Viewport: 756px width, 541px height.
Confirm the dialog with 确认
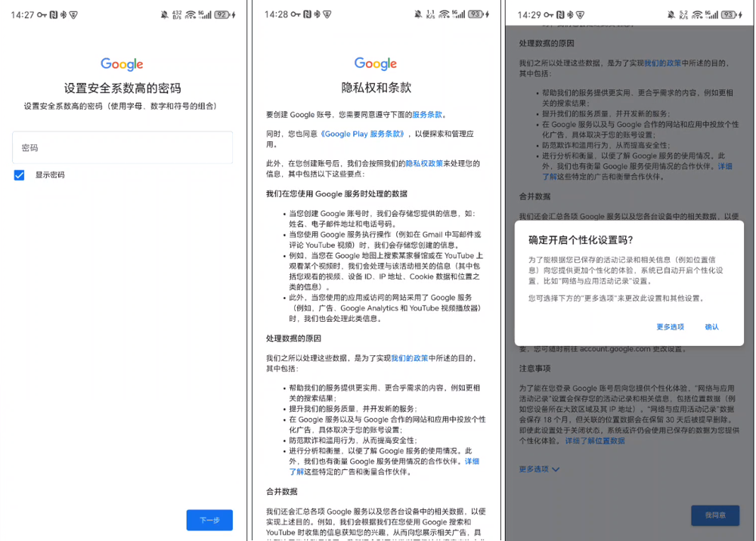(x=711, y=327)
